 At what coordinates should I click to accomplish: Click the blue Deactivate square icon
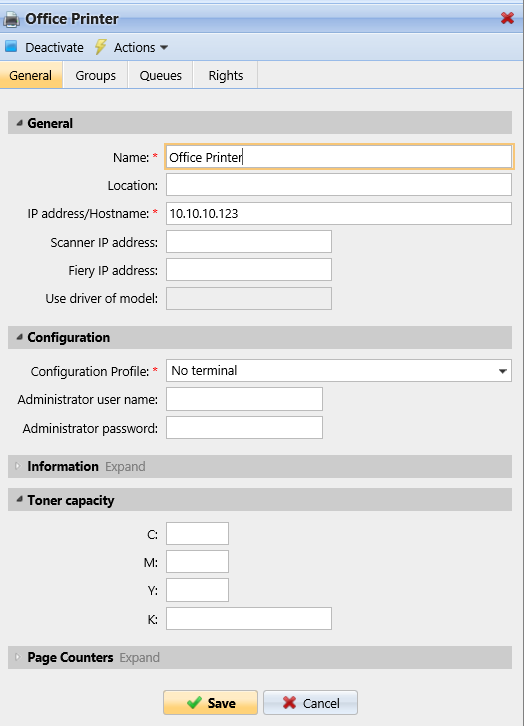tap(11, 46)
